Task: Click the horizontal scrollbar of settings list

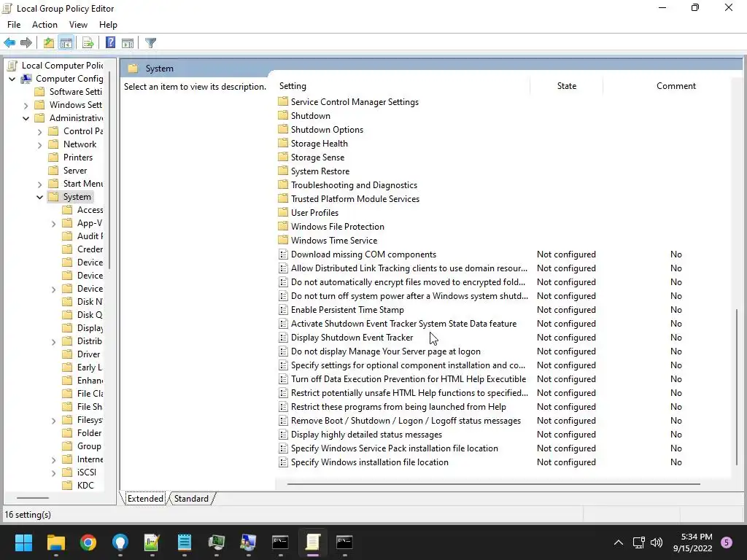Action: point(493,484)
